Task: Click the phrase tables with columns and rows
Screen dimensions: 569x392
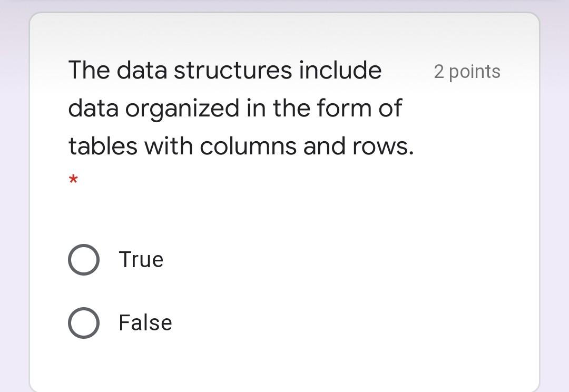Action: 242,145
